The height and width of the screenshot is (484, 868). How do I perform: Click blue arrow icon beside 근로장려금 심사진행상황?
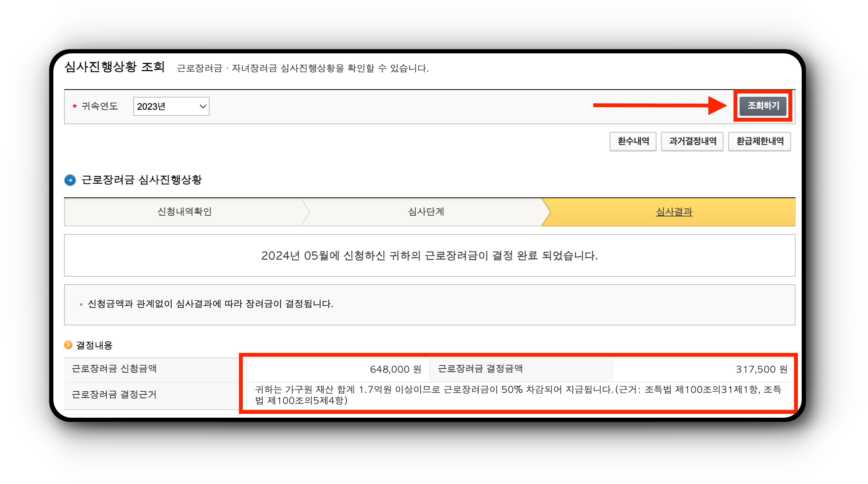point(70,180)
